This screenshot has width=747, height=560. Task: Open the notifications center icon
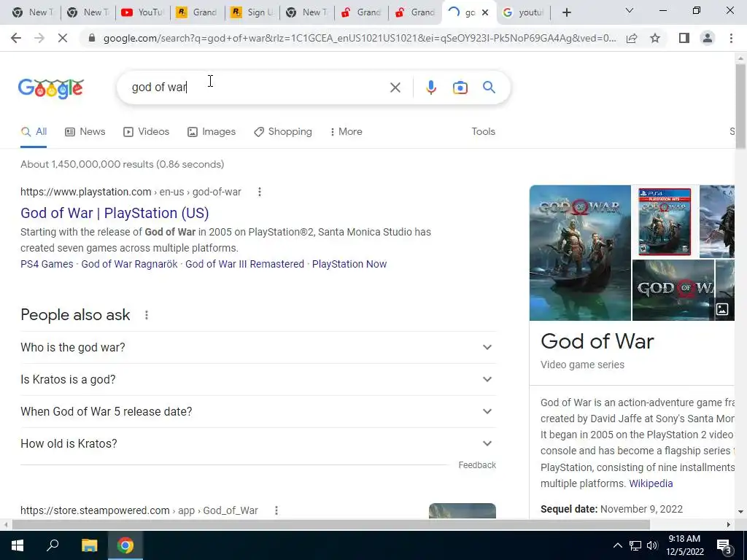(x=724, y=546)
